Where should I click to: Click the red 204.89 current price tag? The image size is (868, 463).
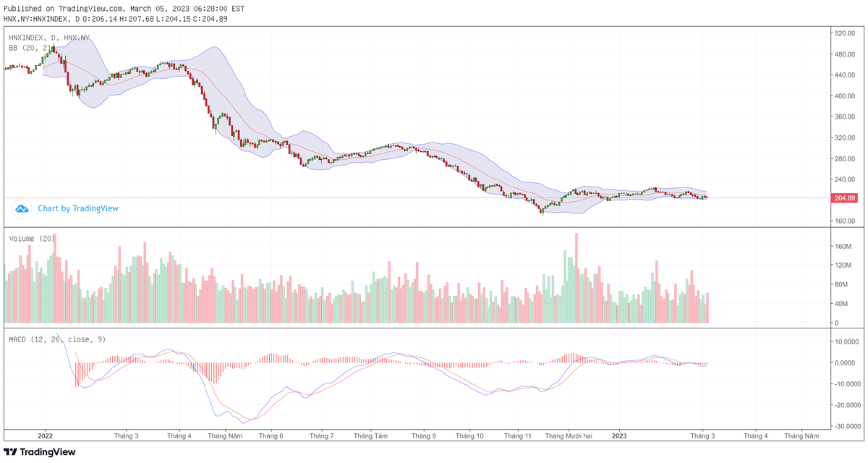[x=845, y=196]
